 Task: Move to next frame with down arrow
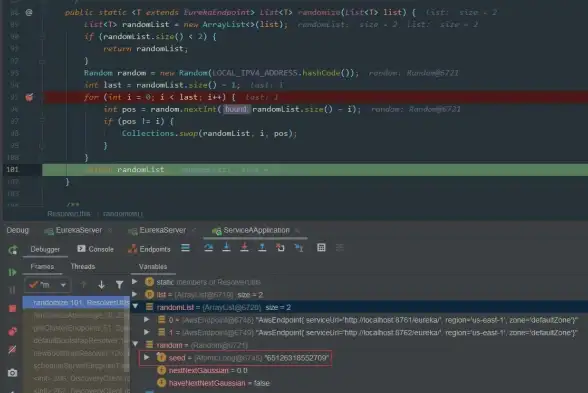pyautogui.click(x=101, y=285)
